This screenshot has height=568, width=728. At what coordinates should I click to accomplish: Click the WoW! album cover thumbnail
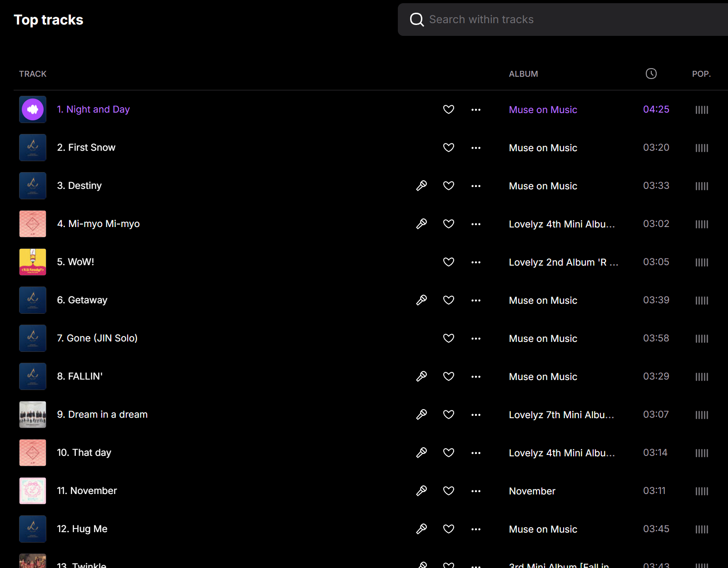33,262
